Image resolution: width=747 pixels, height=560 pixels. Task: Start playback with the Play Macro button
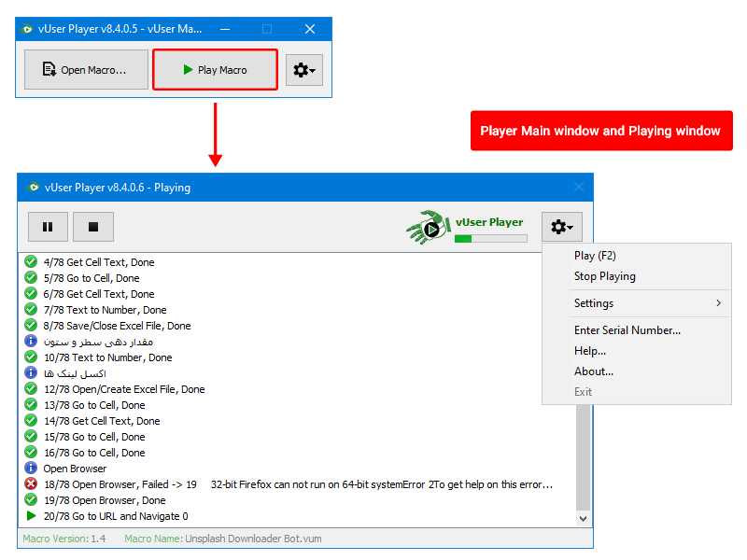[x=215, y=69]
